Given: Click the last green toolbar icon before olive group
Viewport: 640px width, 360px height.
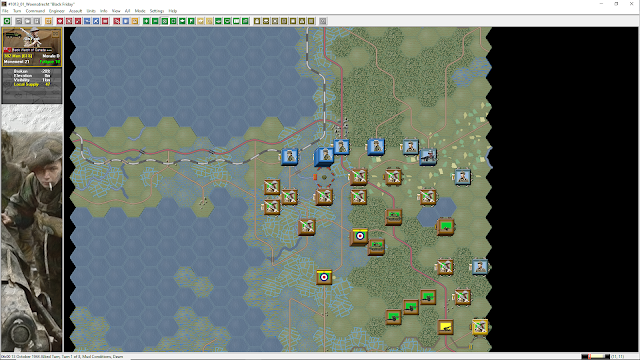Looking at the screenshot, I should (x=245, y=21).
